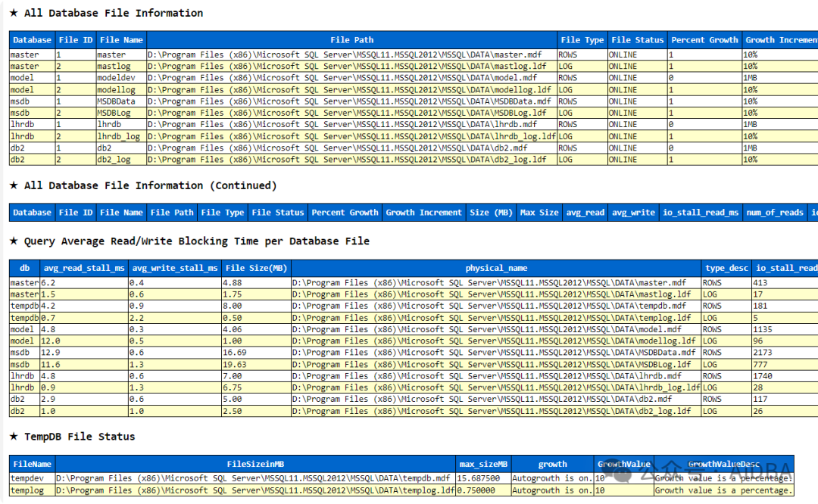Image resolution: width=818 pixels, height=504 pixels.
Task: Select 'mastlog' in the File Name column
Action: click(x=121, y=66)
